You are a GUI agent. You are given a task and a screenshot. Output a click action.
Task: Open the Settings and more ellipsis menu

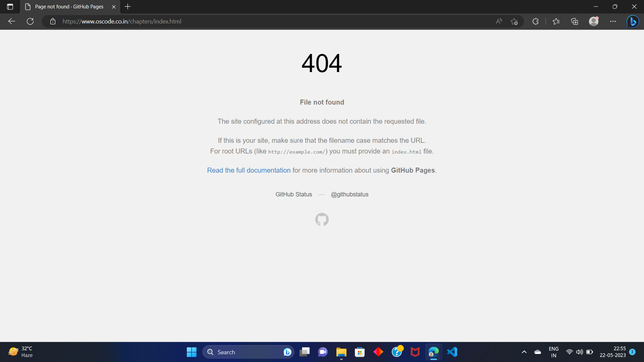613,21
